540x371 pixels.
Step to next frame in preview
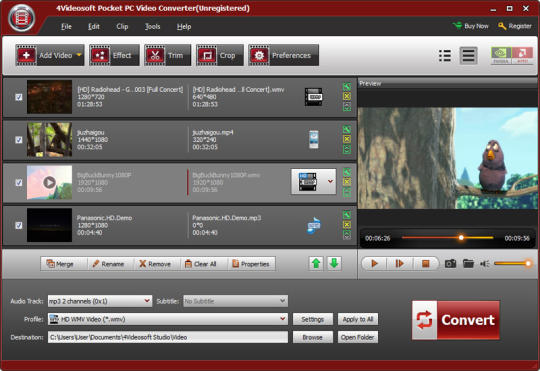pos(399,264)
